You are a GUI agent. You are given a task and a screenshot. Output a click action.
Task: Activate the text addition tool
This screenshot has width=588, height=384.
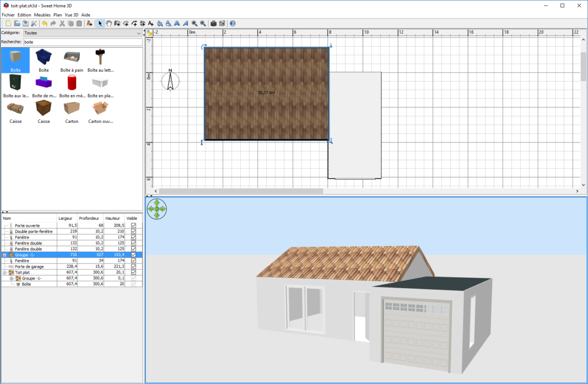(151, 23)
